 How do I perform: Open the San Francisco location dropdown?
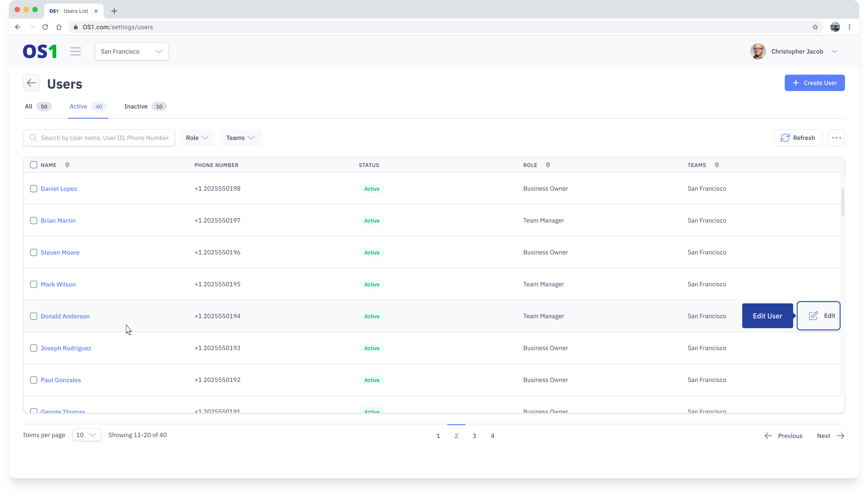[x=132, y=51]
